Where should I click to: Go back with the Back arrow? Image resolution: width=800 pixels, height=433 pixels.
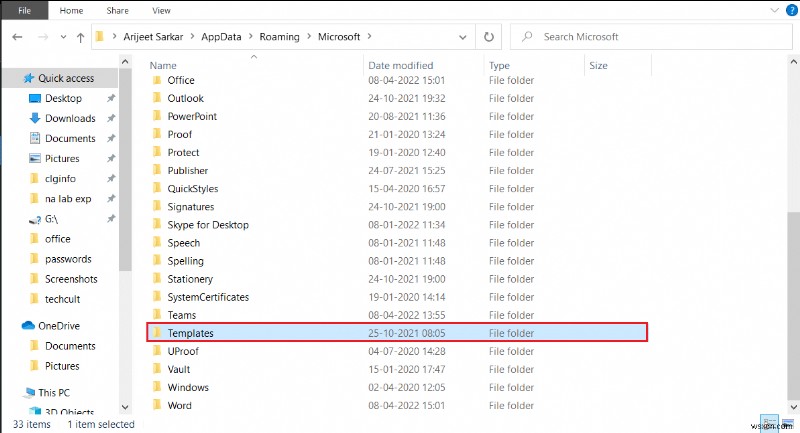click(17, 37)
